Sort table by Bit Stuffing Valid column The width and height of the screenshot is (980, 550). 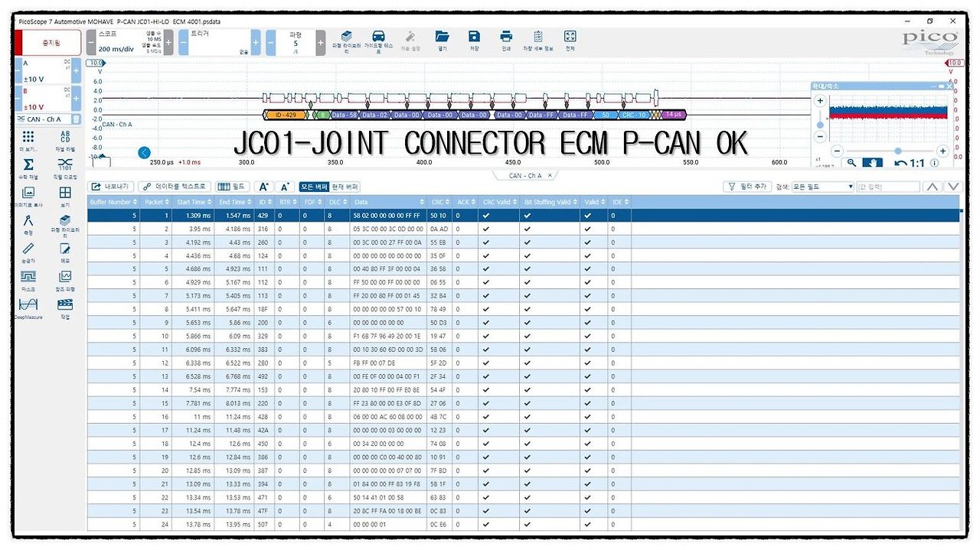click(x=549, y=202)
